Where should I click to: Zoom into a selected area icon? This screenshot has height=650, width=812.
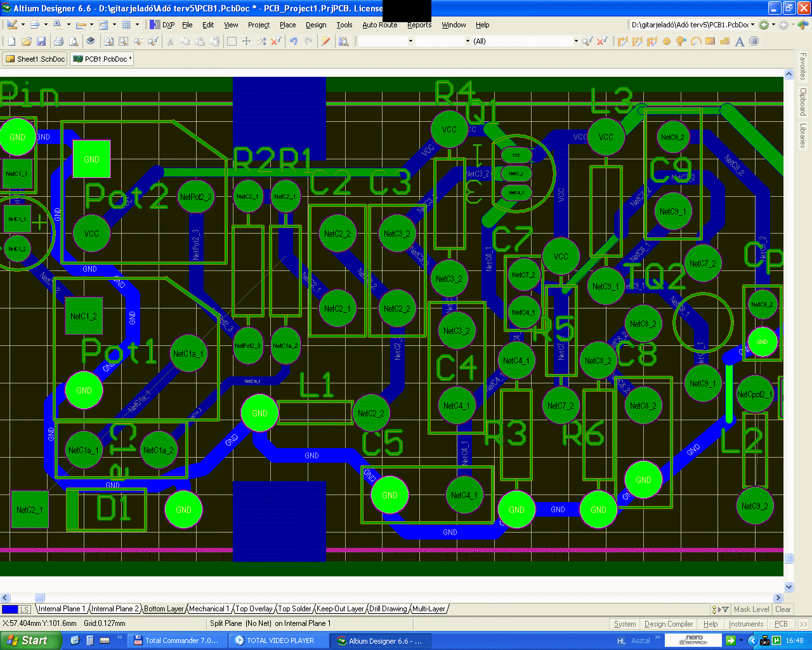(x=123, y=41)
